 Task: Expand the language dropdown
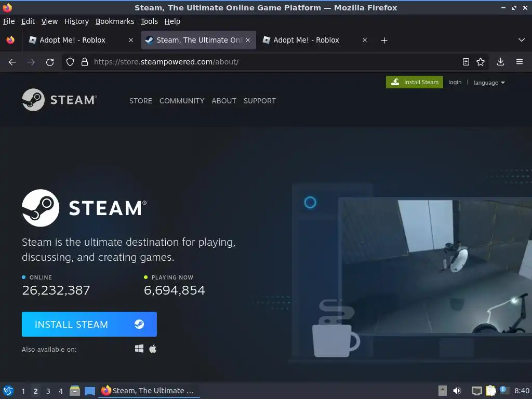coord(489,83)
